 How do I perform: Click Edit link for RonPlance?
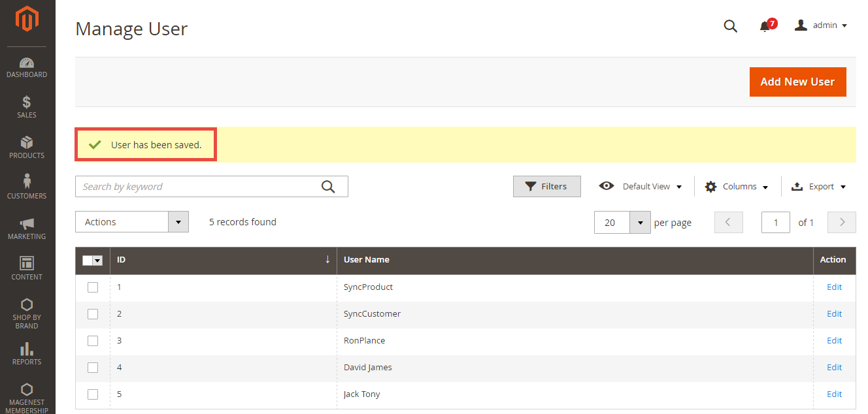(x=834, y=341)
